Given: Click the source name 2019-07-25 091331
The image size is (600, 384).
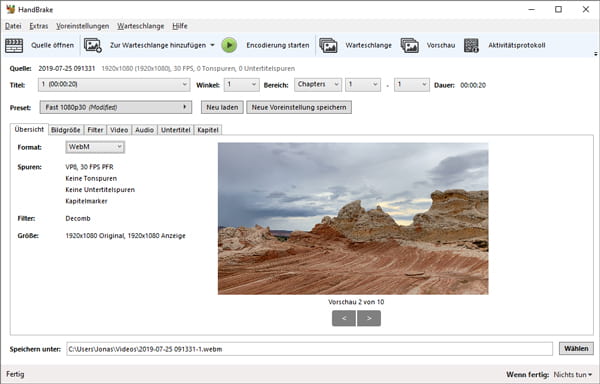Looking at the screenshot, I should pos(67,68).
